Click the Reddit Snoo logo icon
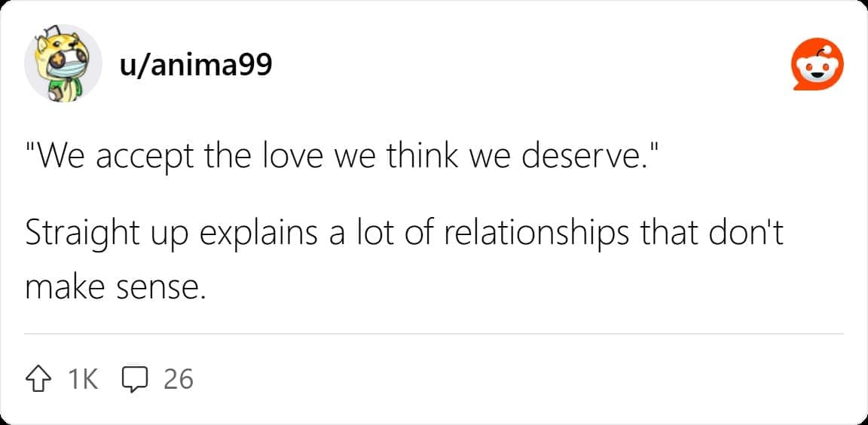The width and height of the screenshot is (868, 425). coord(818,67)
